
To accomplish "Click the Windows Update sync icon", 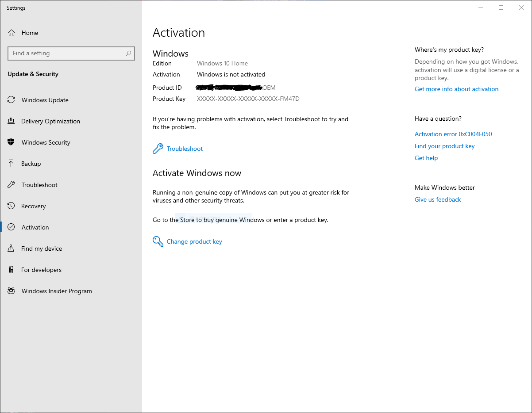I will 12,100.
